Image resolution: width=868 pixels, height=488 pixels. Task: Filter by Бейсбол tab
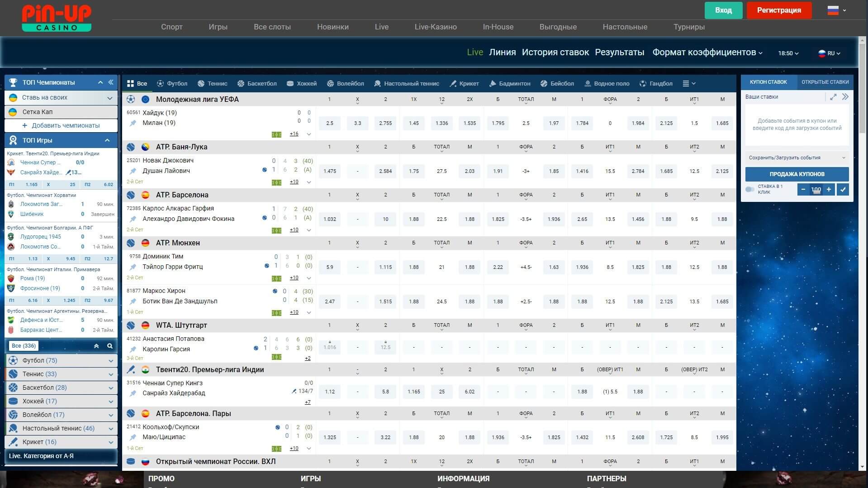point(557,84)
